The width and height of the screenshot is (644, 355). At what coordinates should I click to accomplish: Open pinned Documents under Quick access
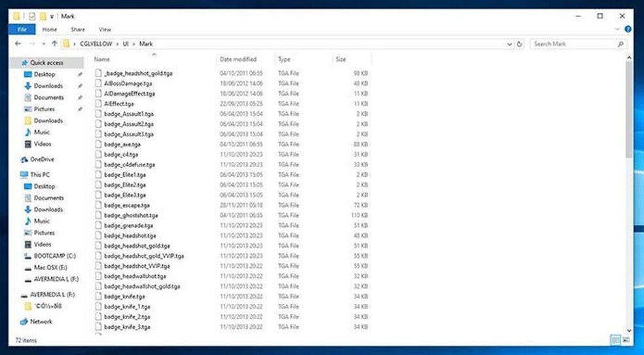coord(49,98)
